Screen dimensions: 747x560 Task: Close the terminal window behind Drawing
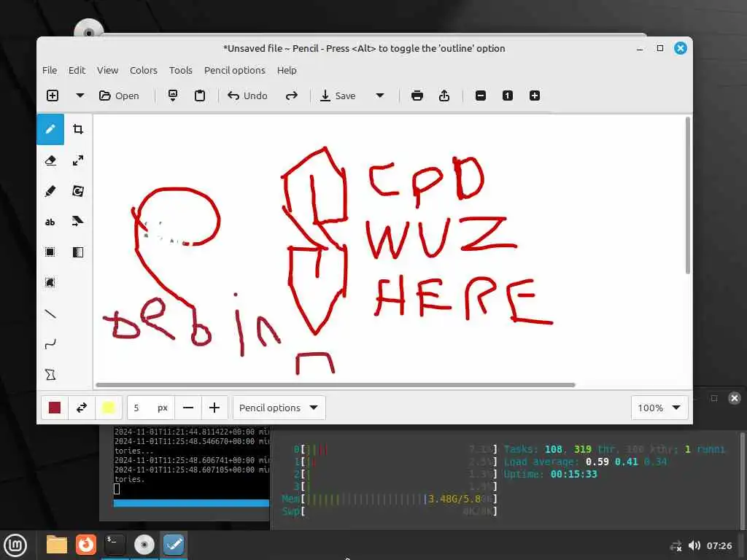pos(735,398)
